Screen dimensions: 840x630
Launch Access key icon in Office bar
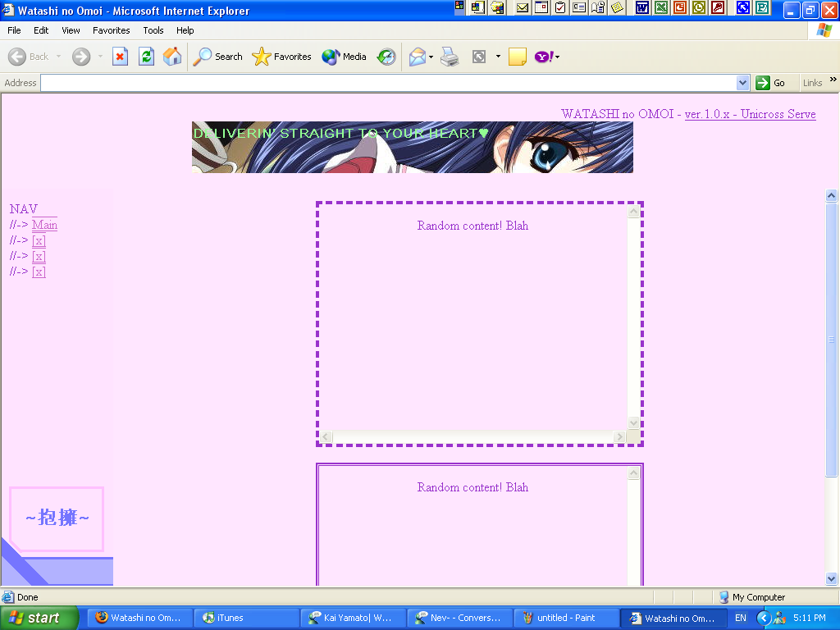(x=718, y=7)
